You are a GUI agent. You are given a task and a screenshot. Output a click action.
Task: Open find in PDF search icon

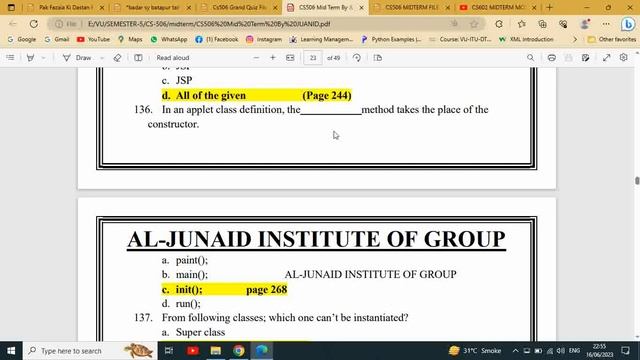point(530,58)
